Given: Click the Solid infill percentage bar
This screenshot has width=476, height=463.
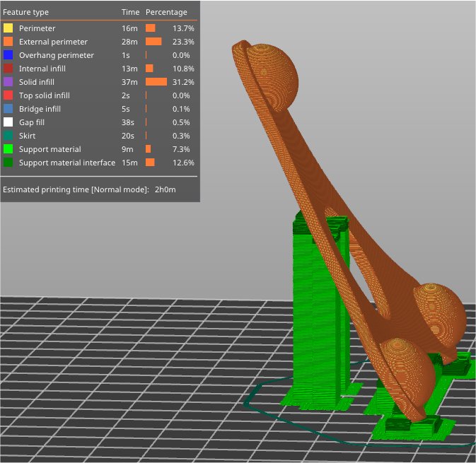Looking at the screenshot, I should click(156, 82).
